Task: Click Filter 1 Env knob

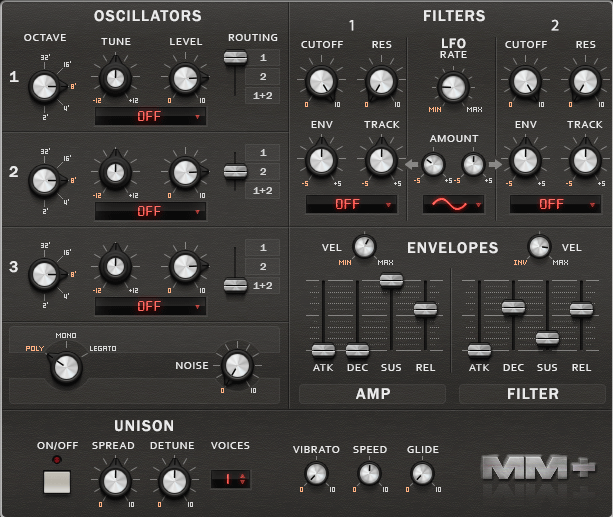Action: [x=321, y=160]
